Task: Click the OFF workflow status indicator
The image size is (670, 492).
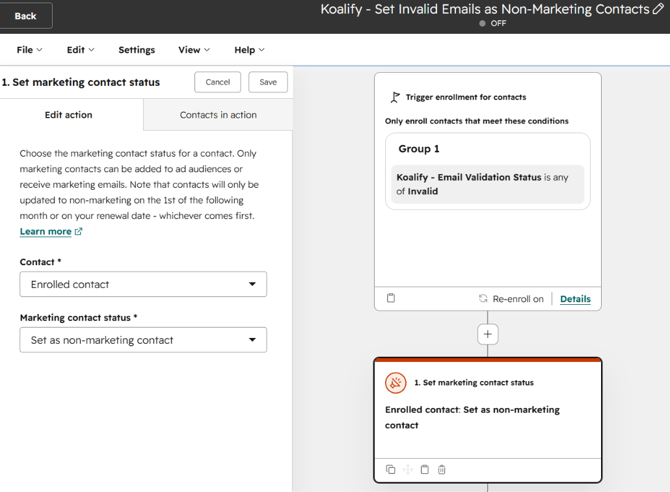Action: point(493,24)
